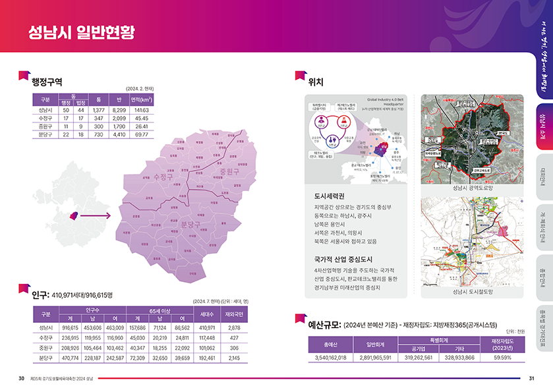Go to the 종합안내 side tab

pyautogui.click(x=542, y=279)
